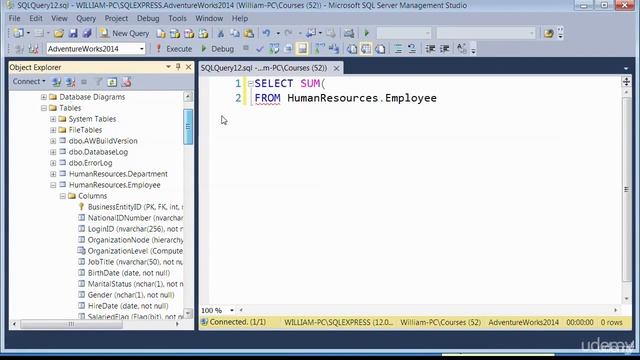Viewport: 640px width, 360px height.
Task: Click the Paste clipboard icon
Action: tap(249, 33)
